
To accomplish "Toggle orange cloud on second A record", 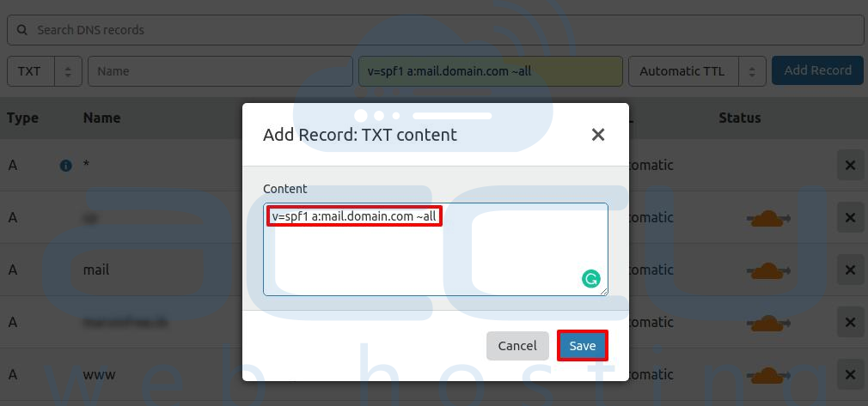I will point(768,219).
